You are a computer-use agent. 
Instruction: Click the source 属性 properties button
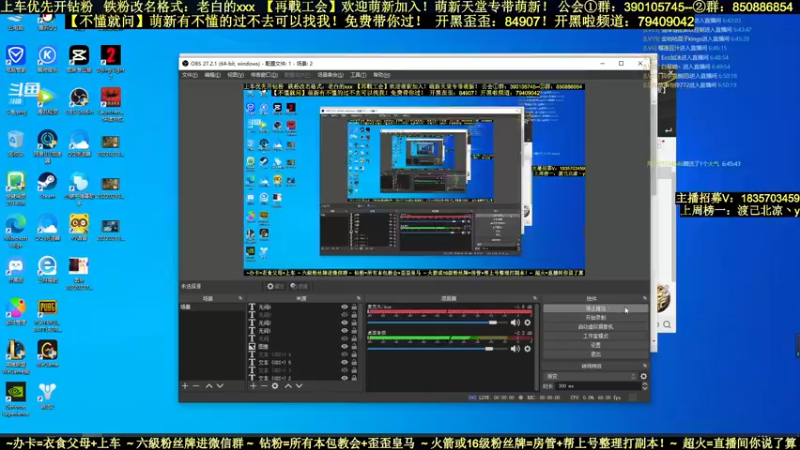(276, 286)
